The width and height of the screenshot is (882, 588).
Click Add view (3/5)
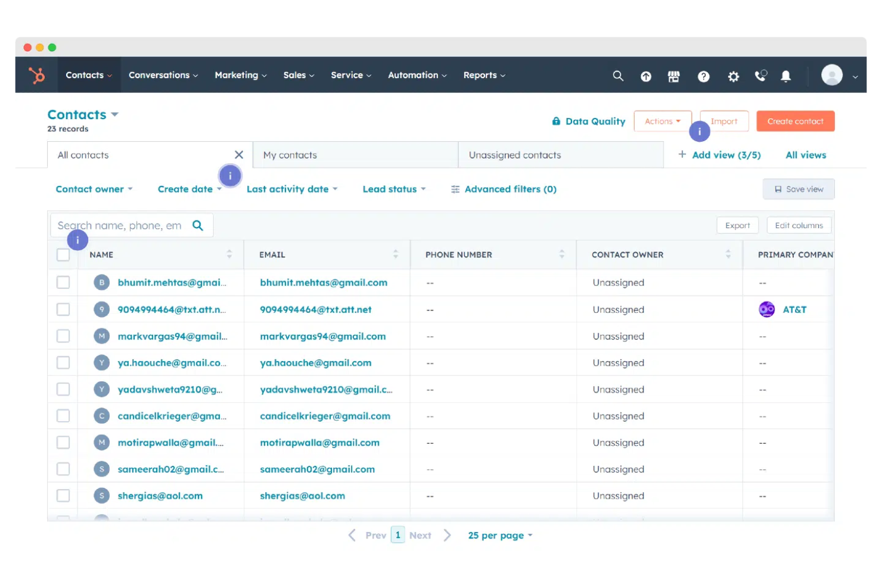[719, 155]
